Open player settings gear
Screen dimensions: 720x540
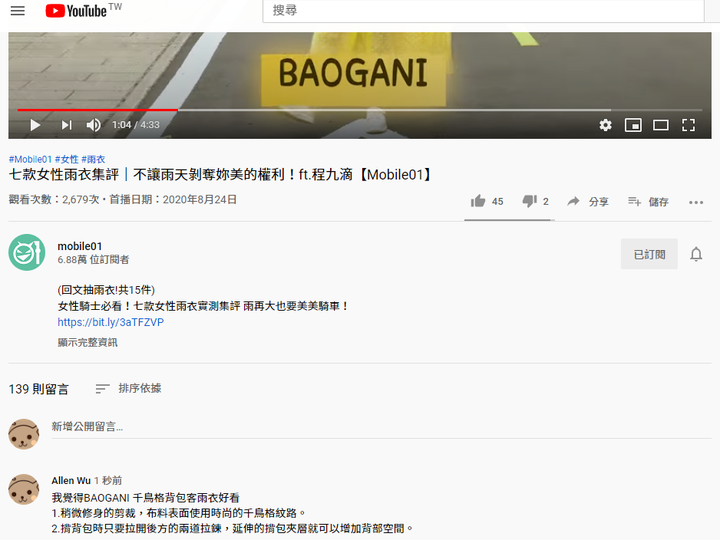coord(605,125)
